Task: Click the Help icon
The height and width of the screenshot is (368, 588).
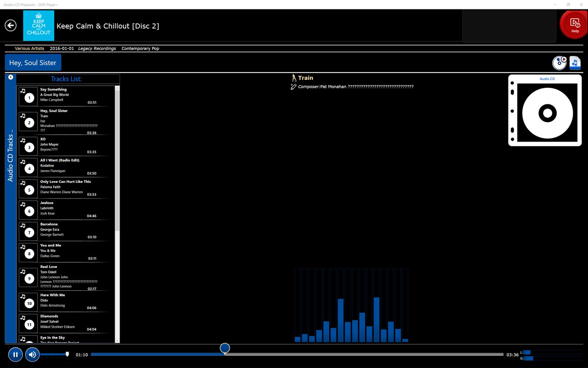Action: click(x=574, y=24)
